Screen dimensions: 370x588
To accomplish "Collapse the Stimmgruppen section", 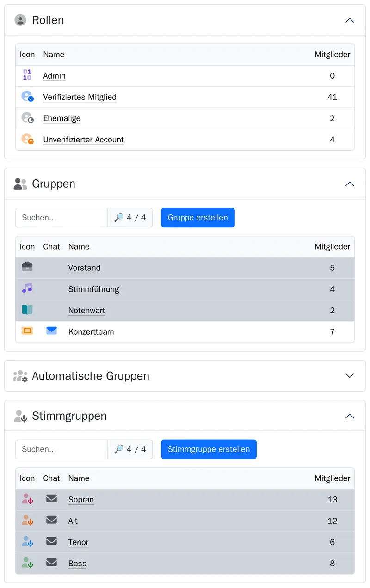I will (x=350, y=416).
